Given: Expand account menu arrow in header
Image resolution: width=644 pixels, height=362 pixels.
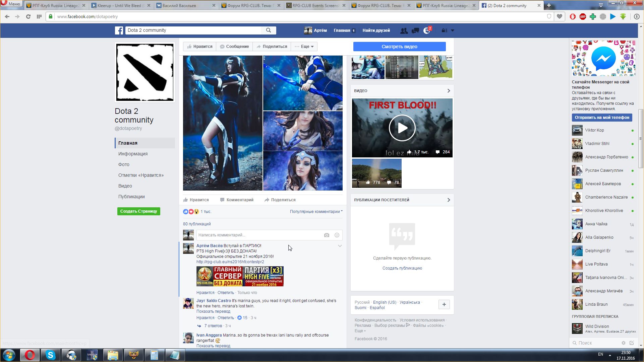Looking at the screenshot, I should (x=453, y=30).
